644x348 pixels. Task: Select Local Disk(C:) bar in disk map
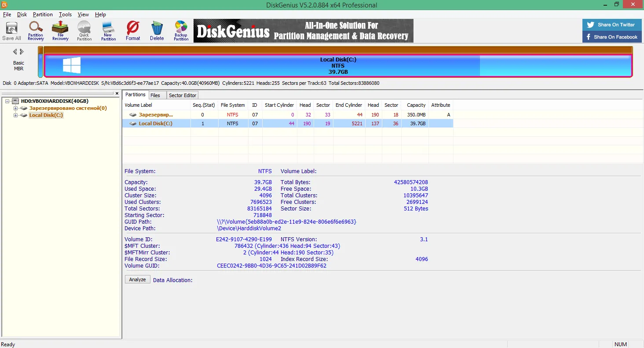[338, 65]
